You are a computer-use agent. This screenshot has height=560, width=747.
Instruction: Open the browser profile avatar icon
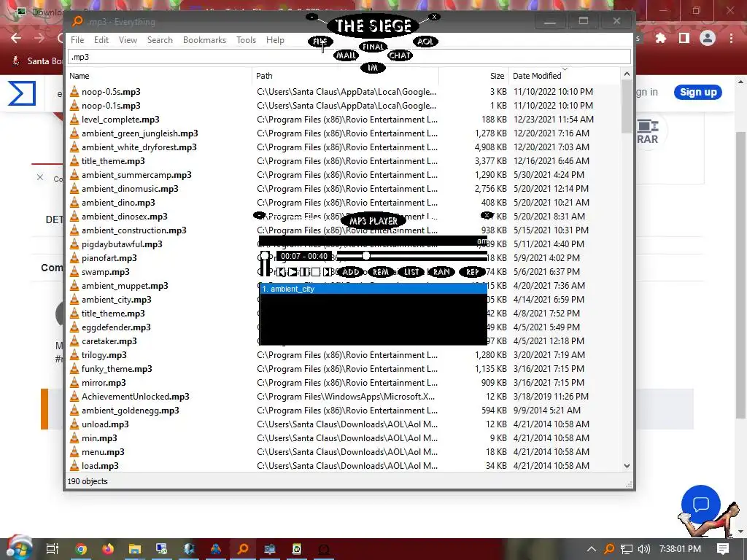[708, 38]
